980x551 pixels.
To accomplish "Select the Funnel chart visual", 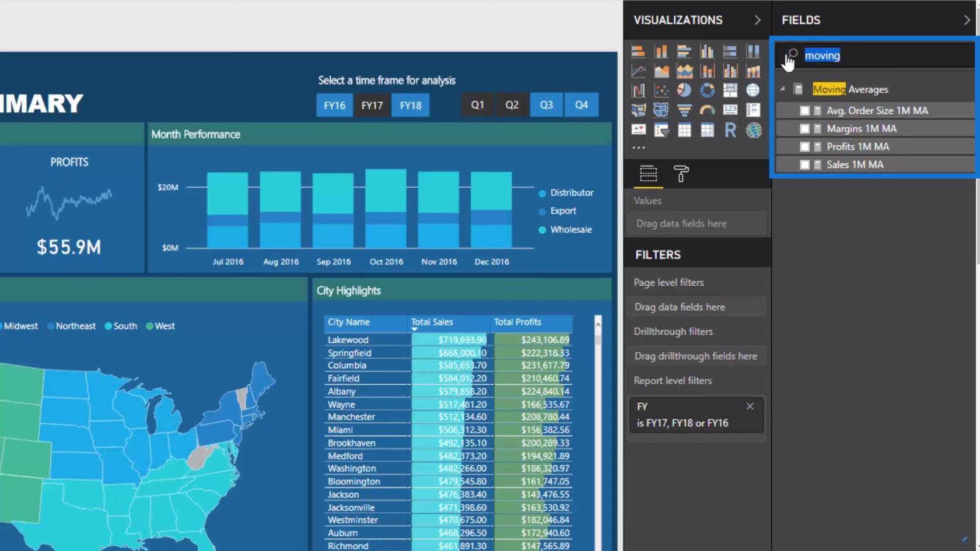I will coord(684,110).
